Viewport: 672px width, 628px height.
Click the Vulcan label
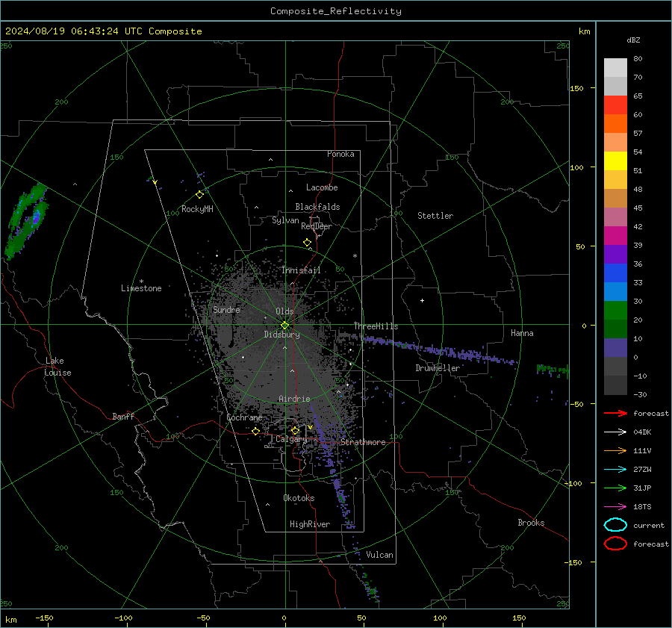pyautogui.click(x=379, y=555)
